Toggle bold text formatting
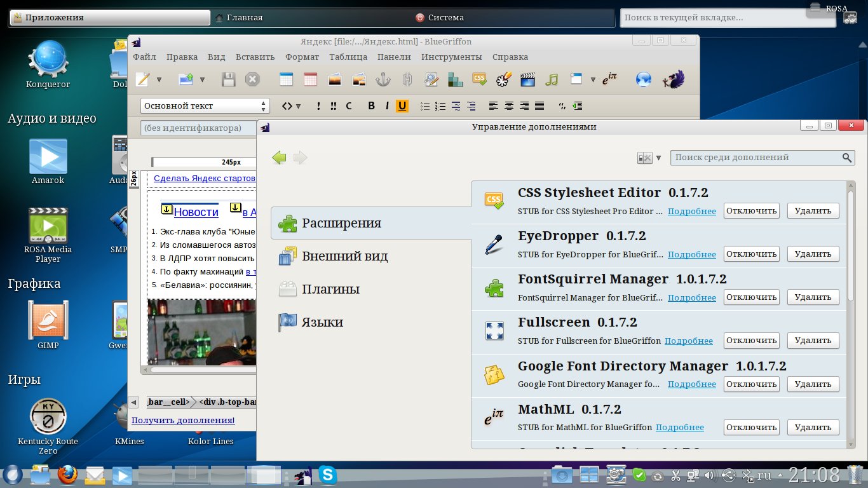The image size is (868, 488). tap(372, 106)
